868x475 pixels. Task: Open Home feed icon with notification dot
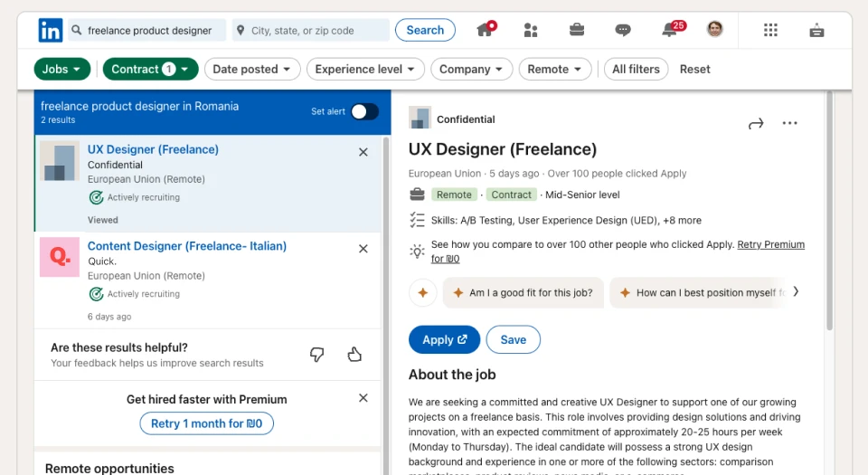[486, 29]
